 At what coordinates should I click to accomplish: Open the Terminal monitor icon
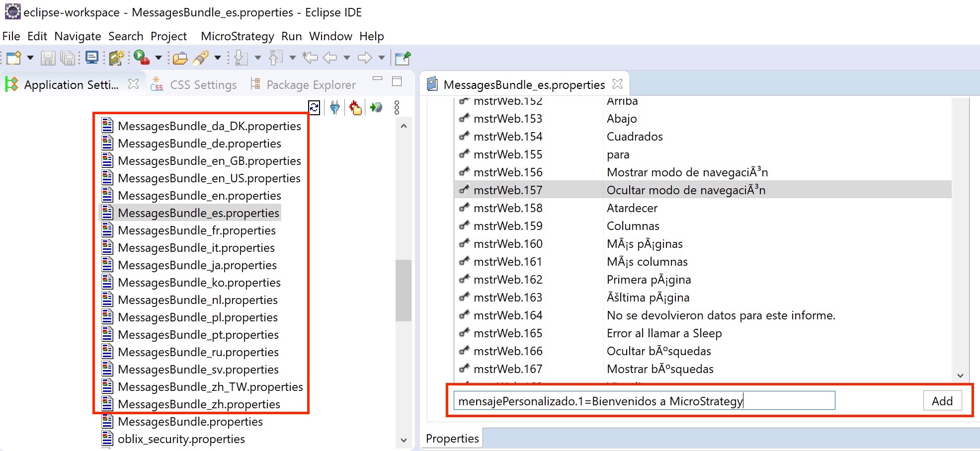coord(92,58)
